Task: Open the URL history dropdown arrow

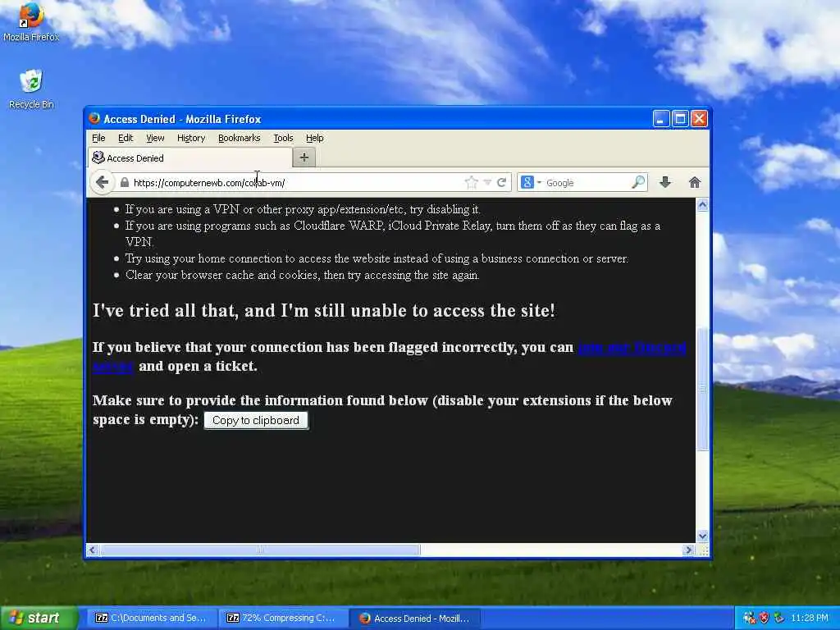Action: (x=487, y=183)
